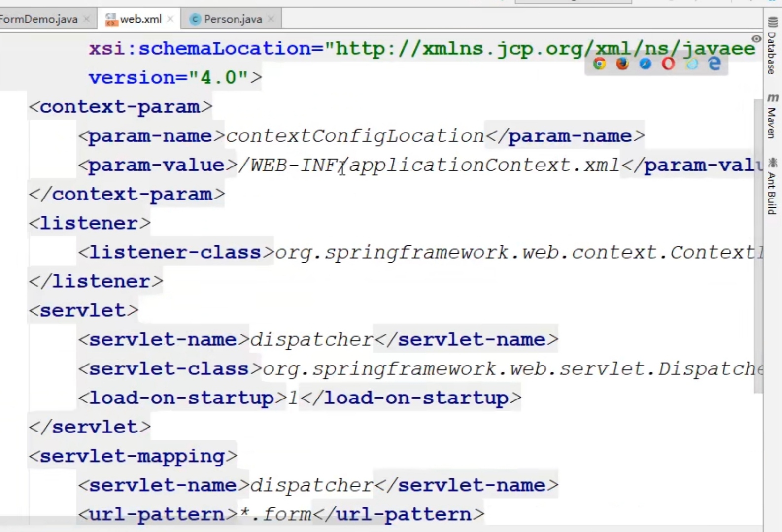Viewport: 782px width, 532px height.
Task: Close the web.xml tab
Action: tap(170, 19)
